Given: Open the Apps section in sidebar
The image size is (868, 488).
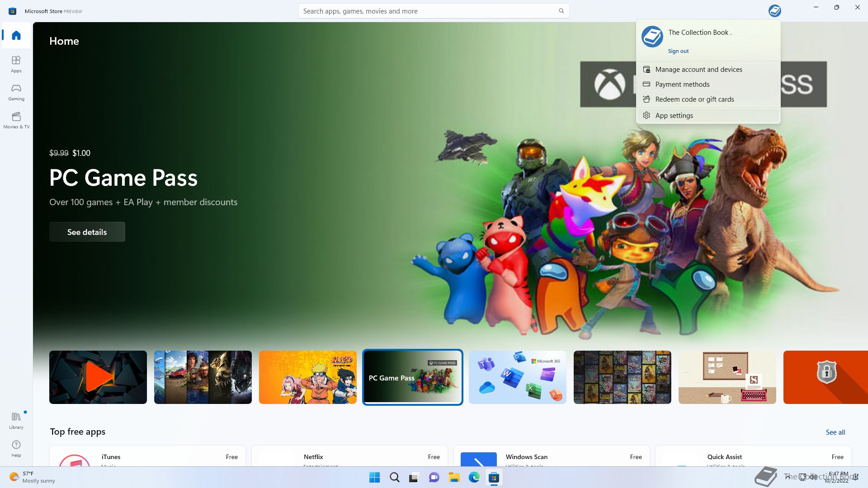Looking at the screenshot, I should [x=16, y=64].
